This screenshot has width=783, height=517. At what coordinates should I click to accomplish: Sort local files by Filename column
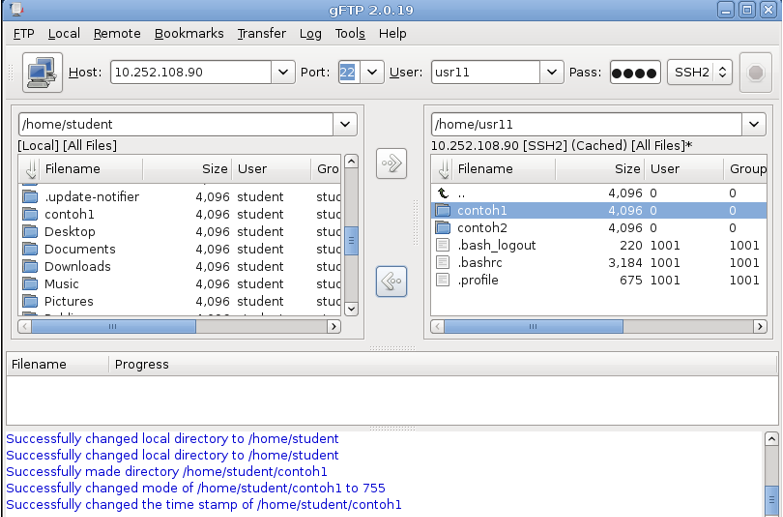pyautogui.click(x=93, y=169)
